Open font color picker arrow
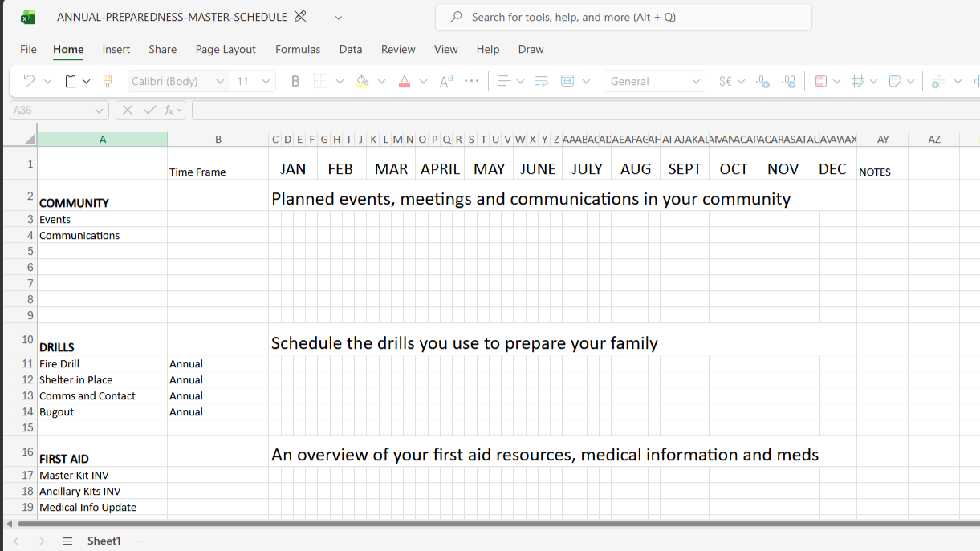Screen dimensions: 980x551 423,82
